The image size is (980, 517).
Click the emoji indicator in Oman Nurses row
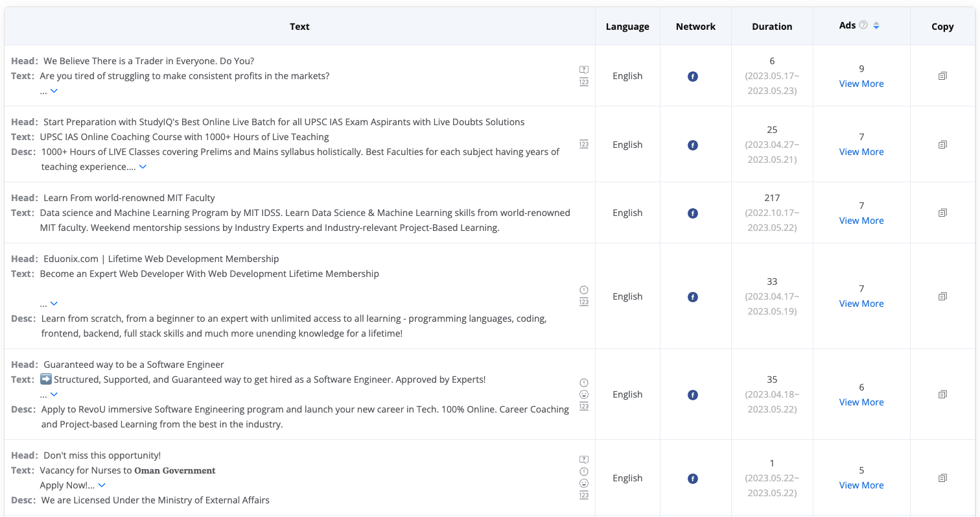pyautogui.click(x=584, y=483)
